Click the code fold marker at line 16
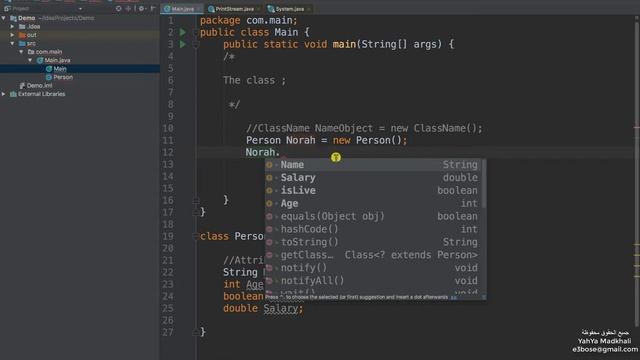 [196, 200]
